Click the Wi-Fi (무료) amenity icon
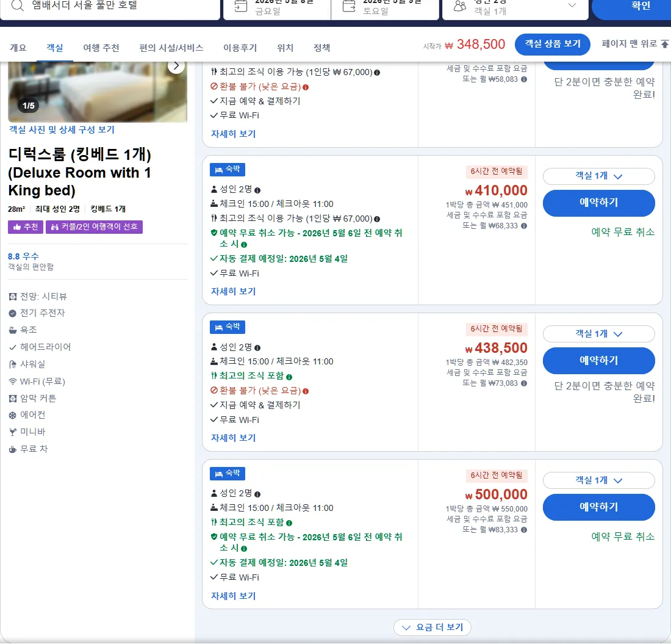This screenshot has height=644, width=671. pos(13,382)
